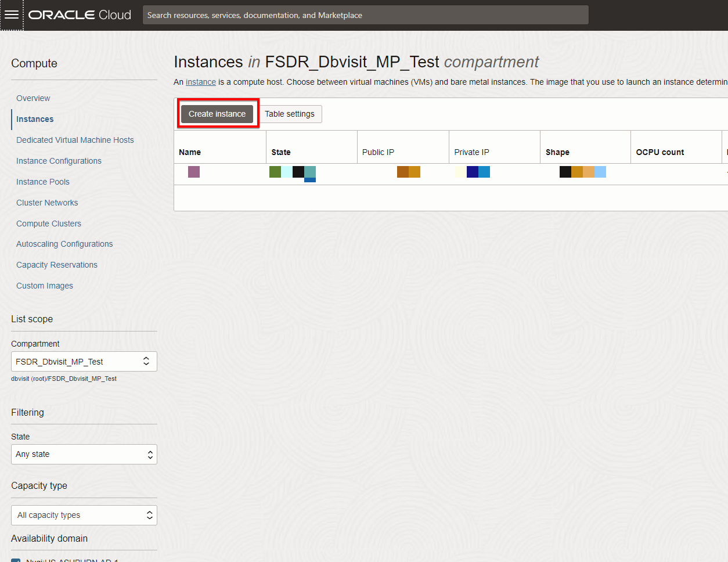728x562 pixels.
Task: Click the 'List scope' heading
Action: coord(32,319)
